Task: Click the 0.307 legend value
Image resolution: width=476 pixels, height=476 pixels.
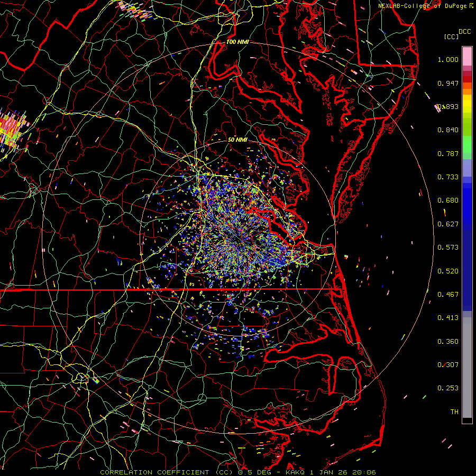Action: pos(448,365)
